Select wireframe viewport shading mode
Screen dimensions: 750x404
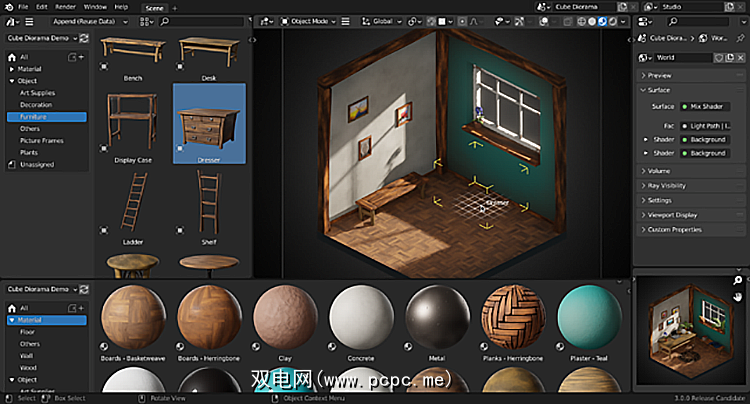pyautogui.click(x=581, y=21)
